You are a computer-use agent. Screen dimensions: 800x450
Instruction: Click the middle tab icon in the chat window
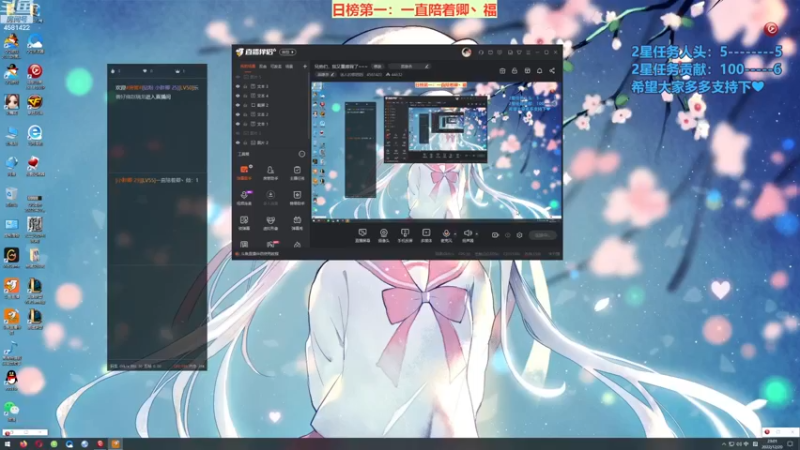147,71
